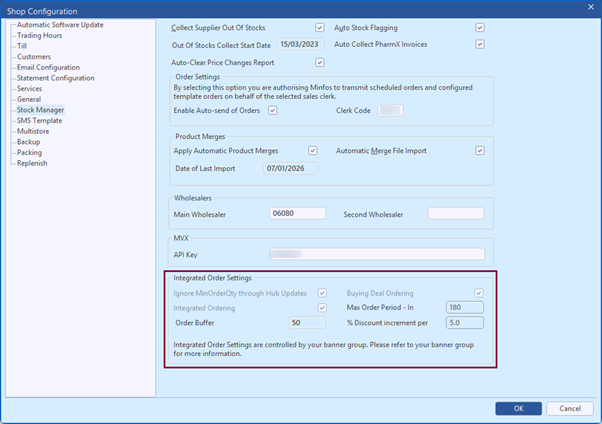Toggle Collect Supplier Out Of Stocks checkbox
This screenshot has height=424, width=602.
click(x=320, y=27)
